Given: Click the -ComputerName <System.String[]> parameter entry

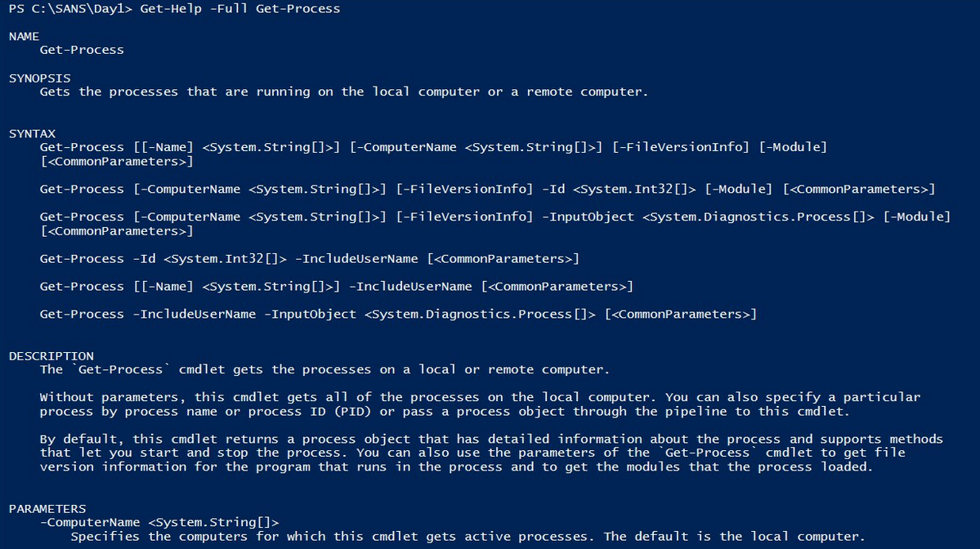Looking at the screenshot, I should [x=159, y=523].
